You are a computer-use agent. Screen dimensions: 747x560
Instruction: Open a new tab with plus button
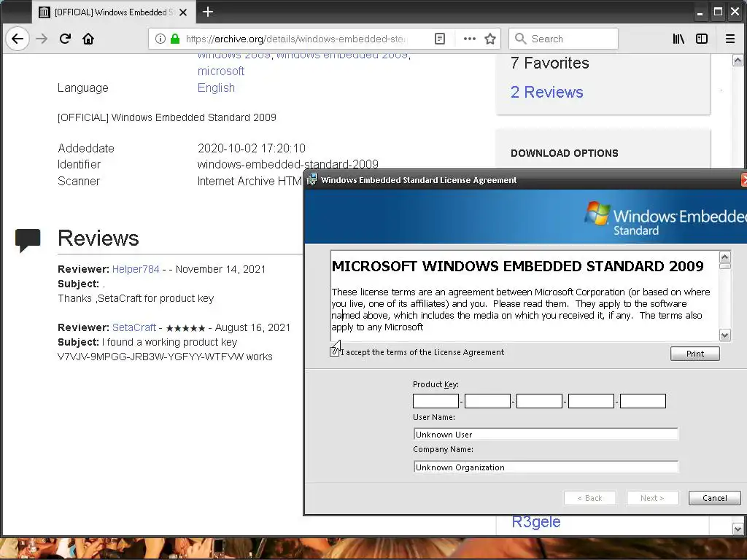click(x=208, y=12)
